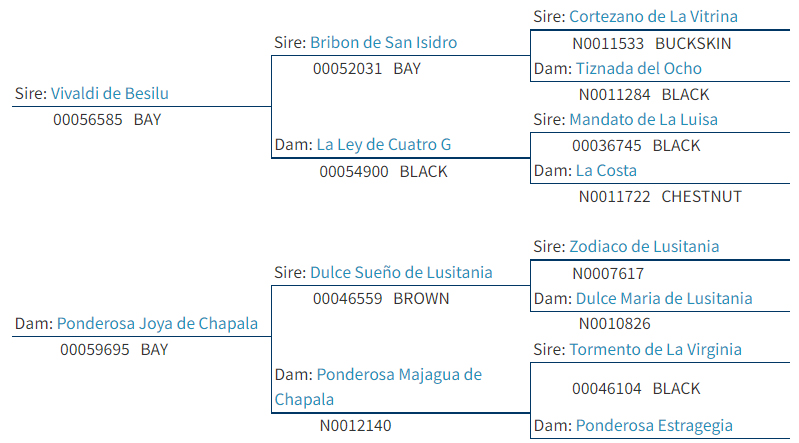Click the La Ley de Cuatro G link
799x443 pixels.
[384, 145]
